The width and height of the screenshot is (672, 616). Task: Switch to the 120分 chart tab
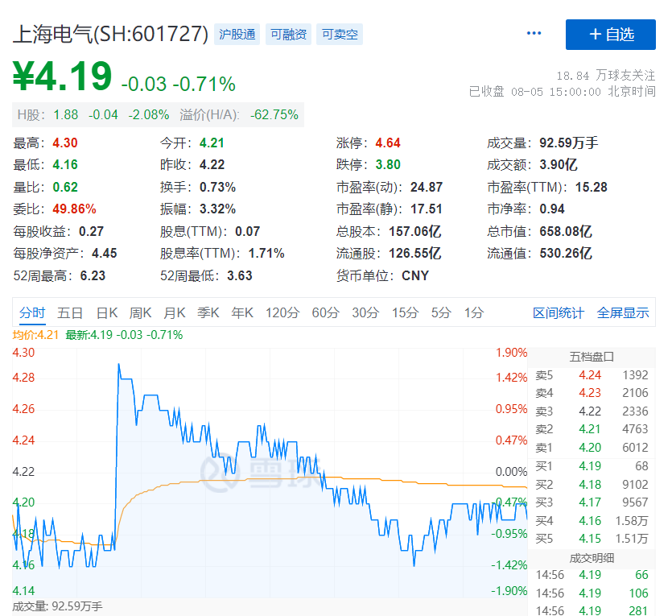(x=282, y=313)
